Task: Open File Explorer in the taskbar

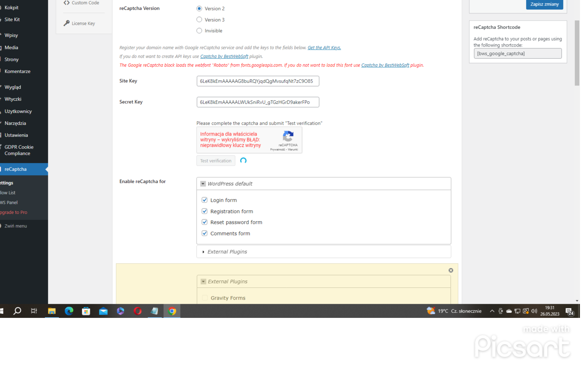Action: point(52,311)
